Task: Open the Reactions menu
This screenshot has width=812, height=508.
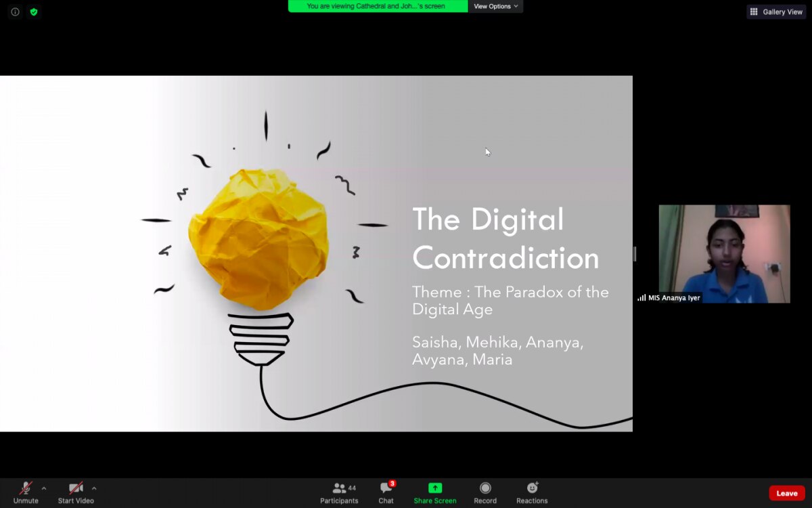Action: tap(532, 493)
